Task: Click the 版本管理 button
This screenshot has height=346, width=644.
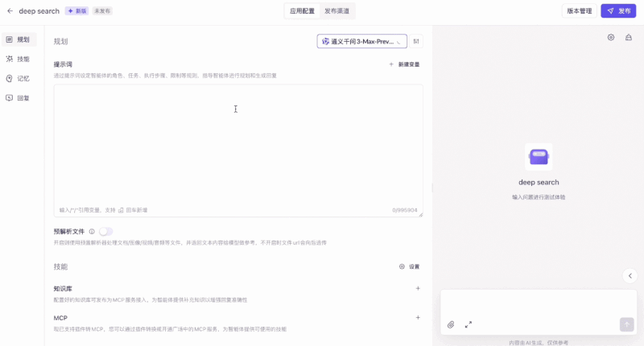Action: tap(580, 11)
